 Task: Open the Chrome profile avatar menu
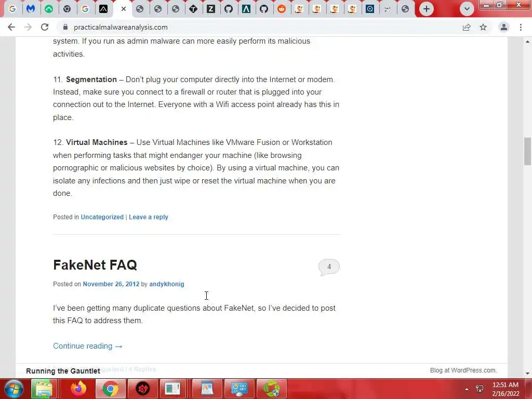(504, 27)
